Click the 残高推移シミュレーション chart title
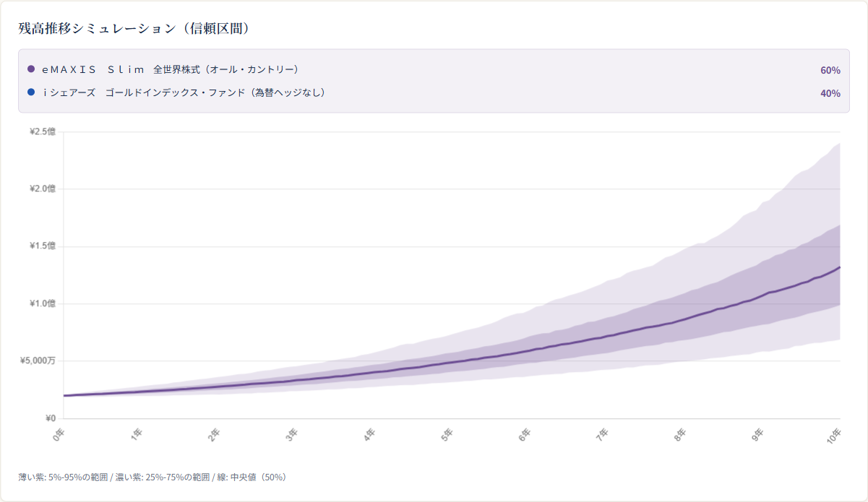Screen dimensions: 868x502 click(134, 28)
